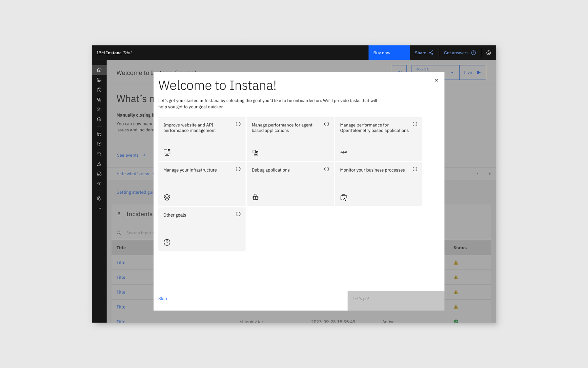Image resolution: width=588 pixels, height=368 pixels.
Task: Select Manage performance for agent based applications radio
Action: coord(326,124)
